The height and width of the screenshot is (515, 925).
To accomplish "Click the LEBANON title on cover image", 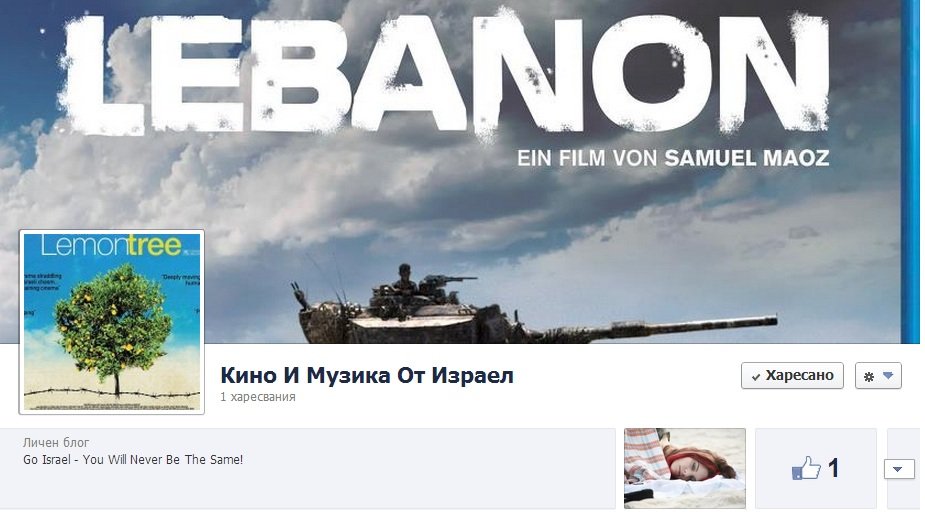I will [x=445, y=74].
